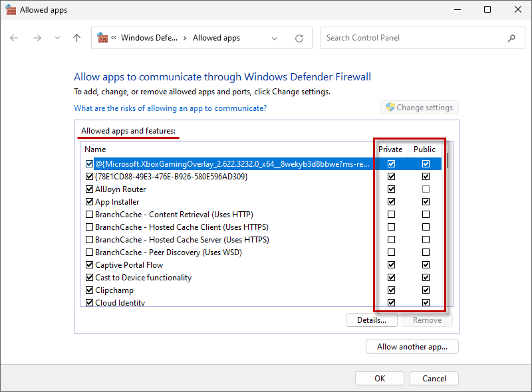Click the firewall icon in address bar
This screenshot has width=532, height=392.
point(102,37)
